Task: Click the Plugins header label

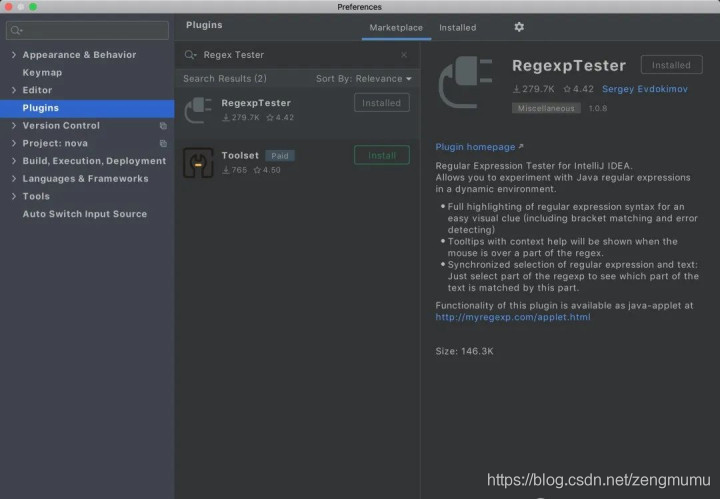Action: point(204,25)
